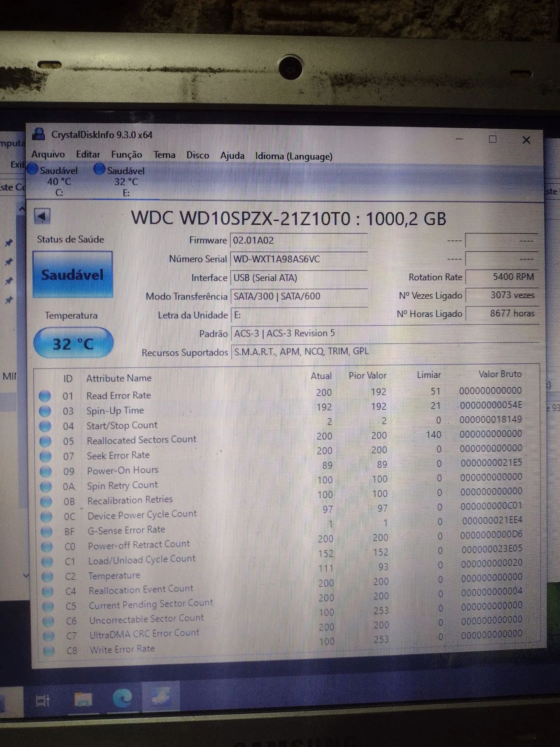Screen dimensions: 560x747
Task: Select the Read Error Rate attribute name
Action: click(x=119, y=395)
